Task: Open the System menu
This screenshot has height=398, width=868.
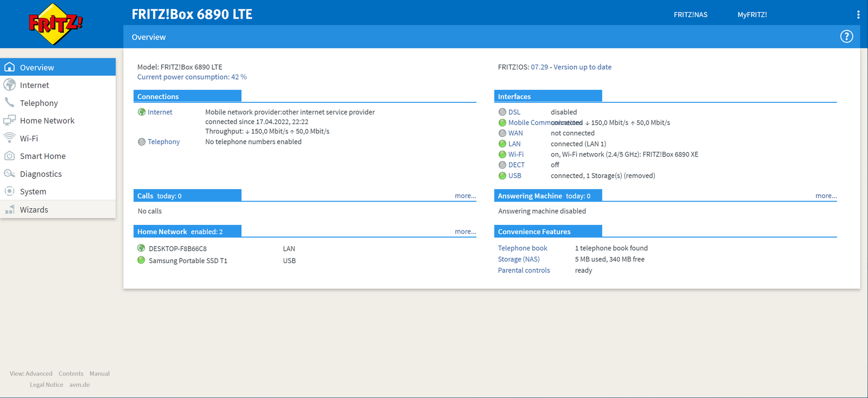Action: tap(58, 191)
